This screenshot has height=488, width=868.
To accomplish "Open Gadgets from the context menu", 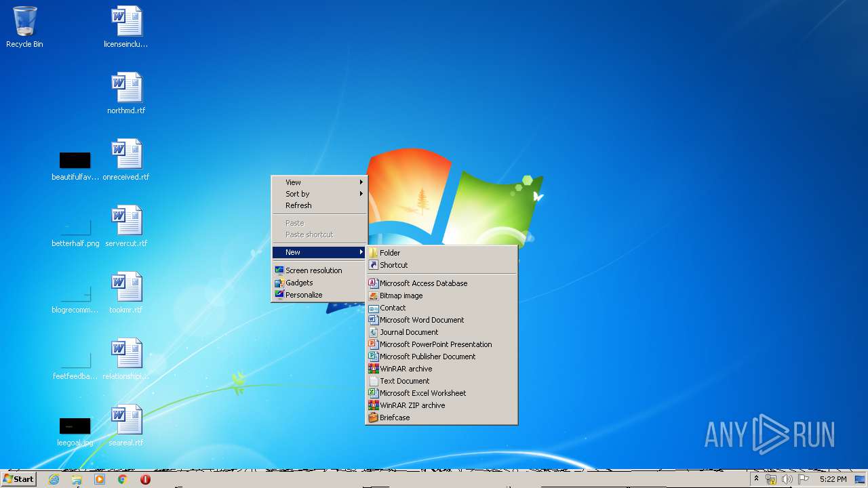I will click(319, 283).
